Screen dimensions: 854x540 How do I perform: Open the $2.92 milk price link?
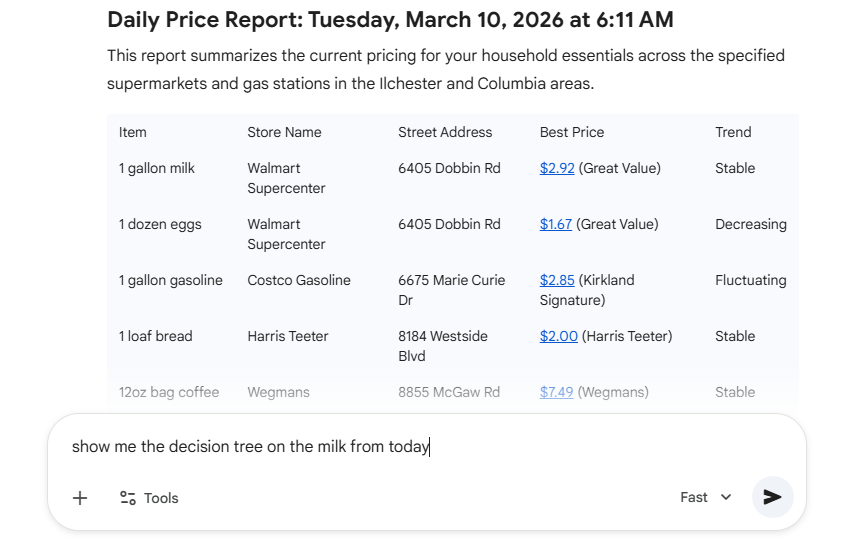point(557,168)
